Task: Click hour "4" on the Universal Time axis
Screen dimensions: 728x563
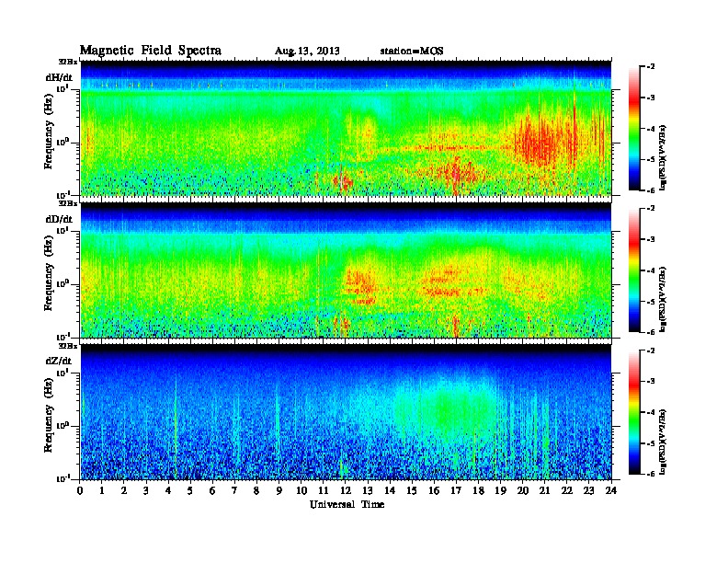Action: 168,490
